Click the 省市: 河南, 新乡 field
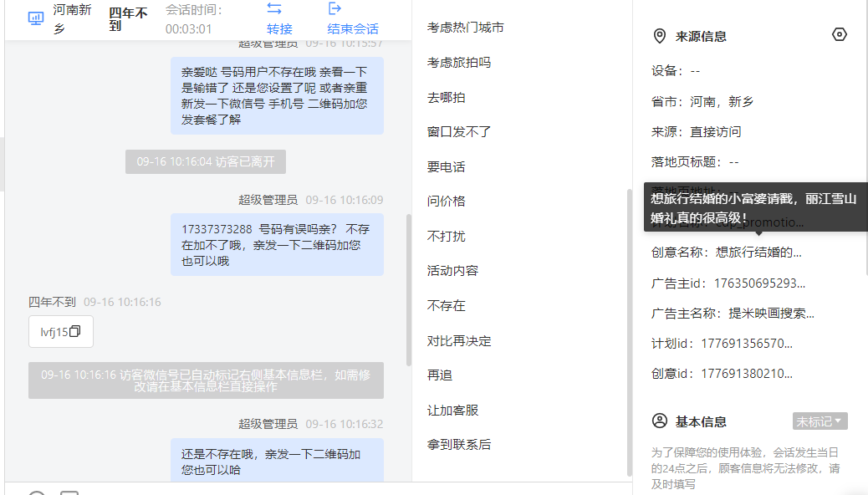This screenshot has height=495, width=868. click(702, 102)
